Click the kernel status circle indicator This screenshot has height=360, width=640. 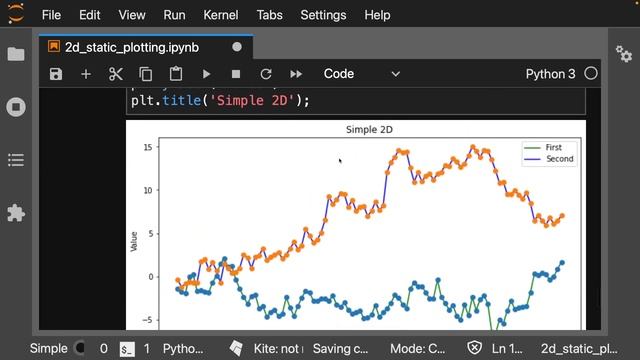click(x=591, y=73)
